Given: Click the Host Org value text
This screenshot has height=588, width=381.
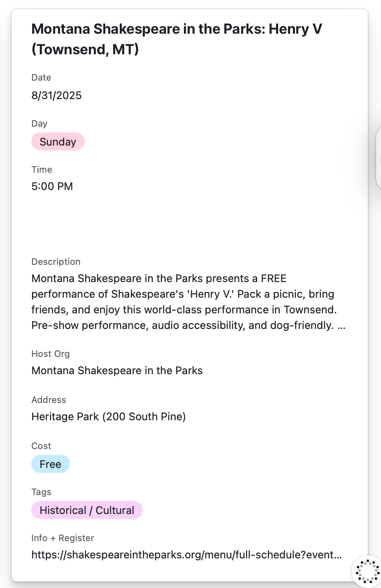Looking at the screenshot, I should 117,370.
